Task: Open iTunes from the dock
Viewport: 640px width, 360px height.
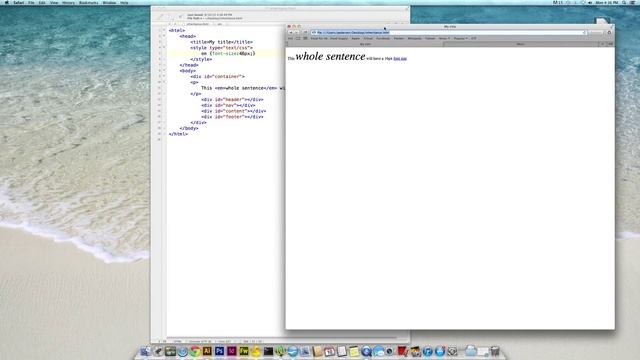Action: coord(428,351)
